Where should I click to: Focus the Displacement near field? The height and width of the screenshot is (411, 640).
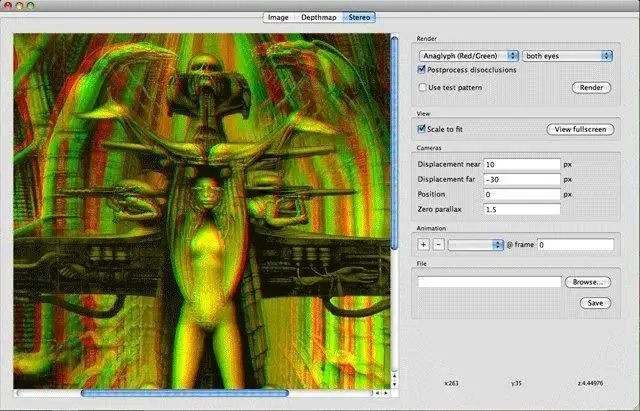(522, 164)
